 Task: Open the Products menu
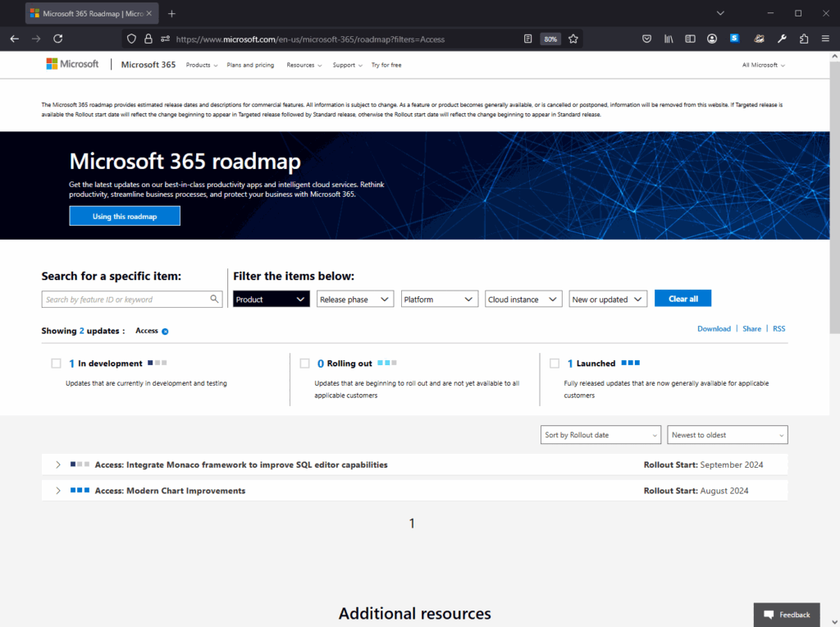(202, 65)
